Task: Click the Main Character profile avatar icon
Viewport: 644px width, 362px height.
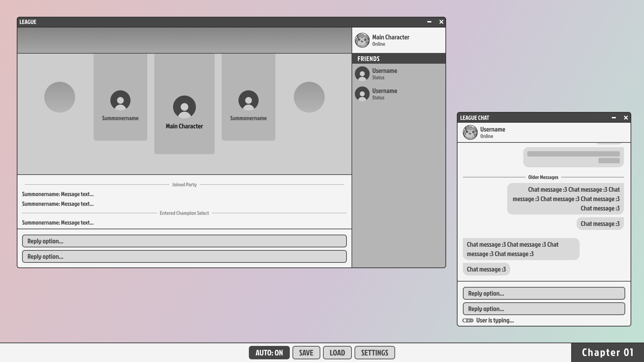Action: (x=362, y=40)
